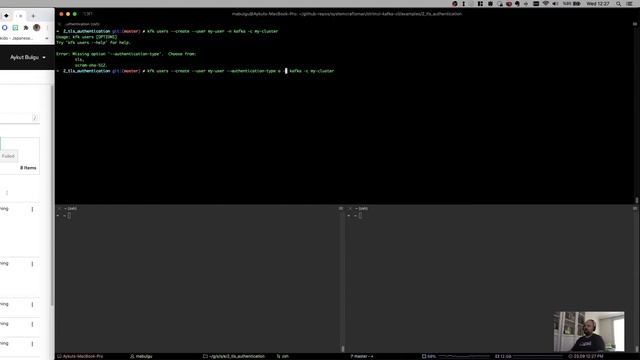Image resolution: width=640 pixels, height=360 pixels.
Task: Click the zsh shell indicator in status bar
Action: pyautogui.click(x=282, y=356)
